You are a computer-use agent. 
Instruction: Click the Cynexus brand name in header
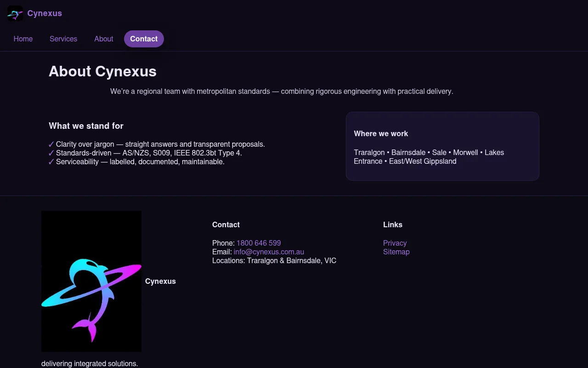45,13
